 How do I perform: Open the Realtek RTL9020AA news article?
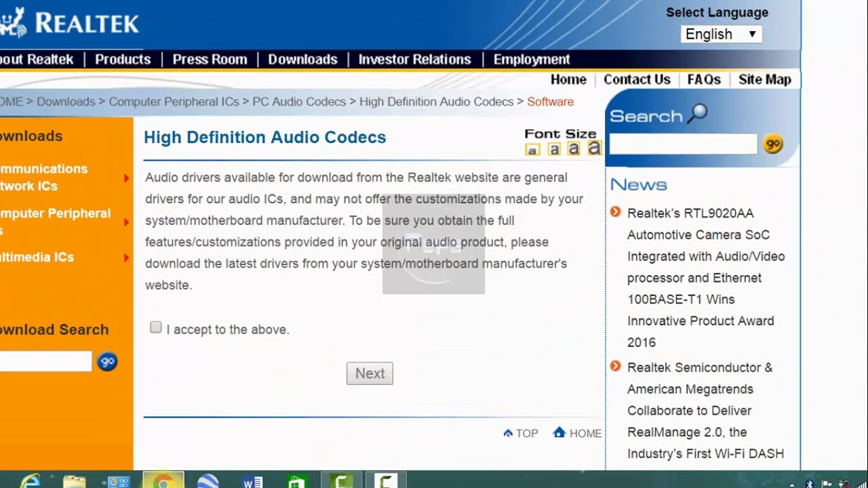click(x=706, y=278)
